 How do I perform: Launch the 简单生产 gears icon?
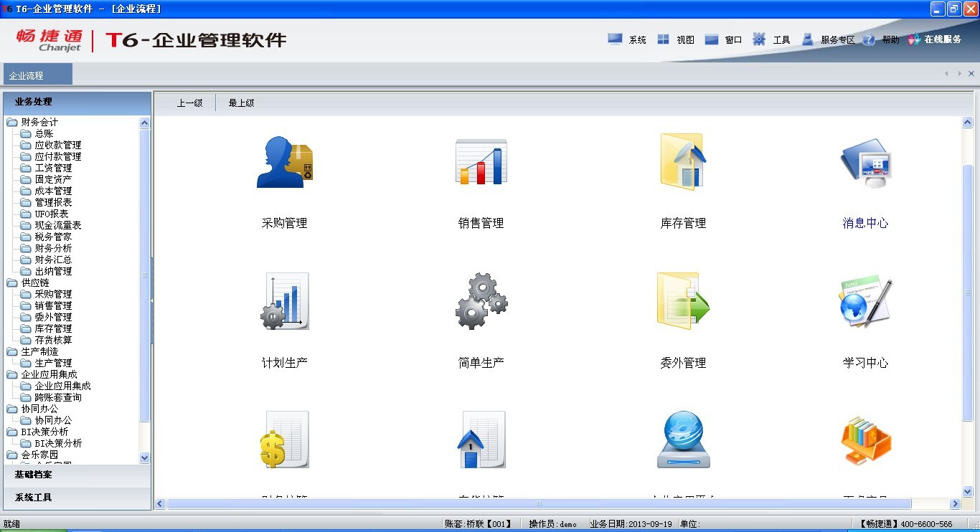click(x=481, y=301)
